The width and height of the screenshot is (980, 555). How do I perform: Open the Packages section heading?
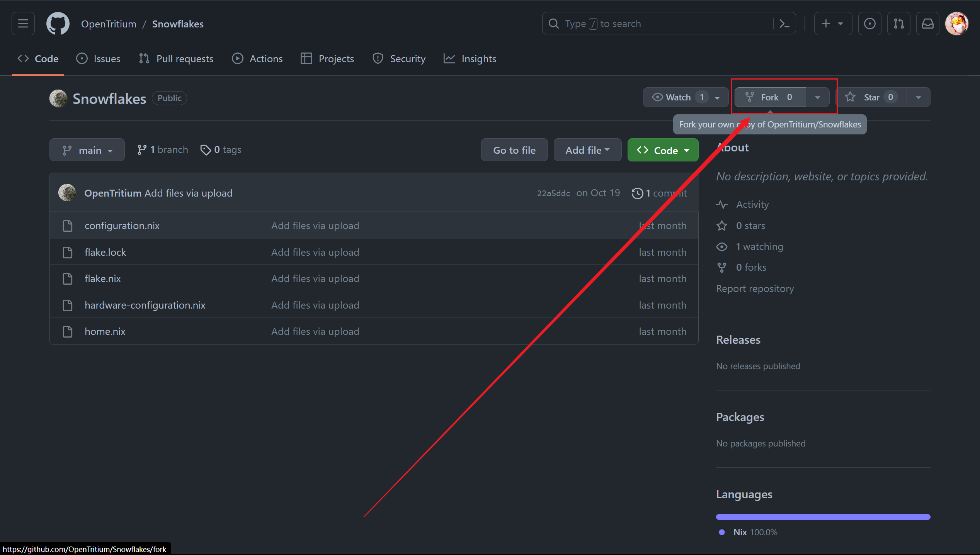(x=740, y=417)
